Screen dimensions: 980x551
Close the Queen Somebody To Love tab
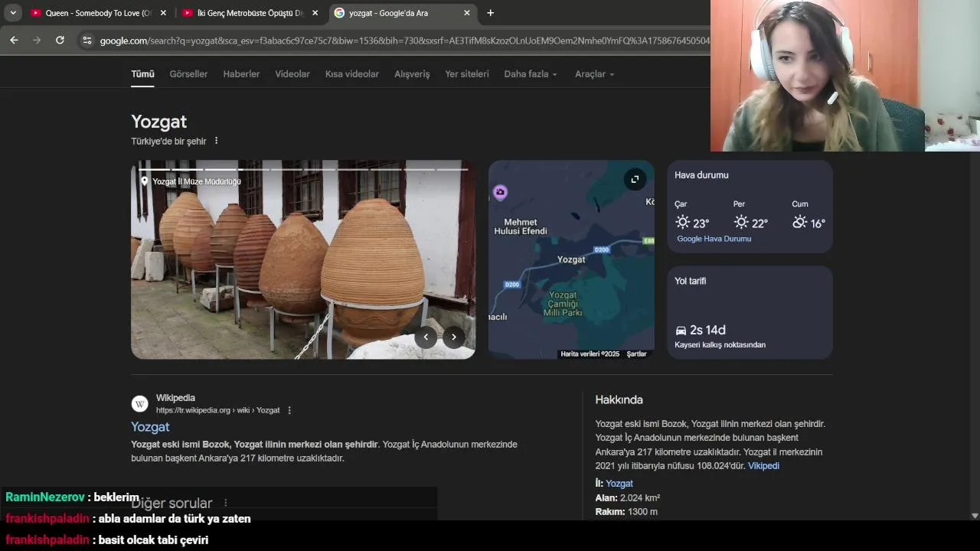pyautogui.click(x=163, y=13)
